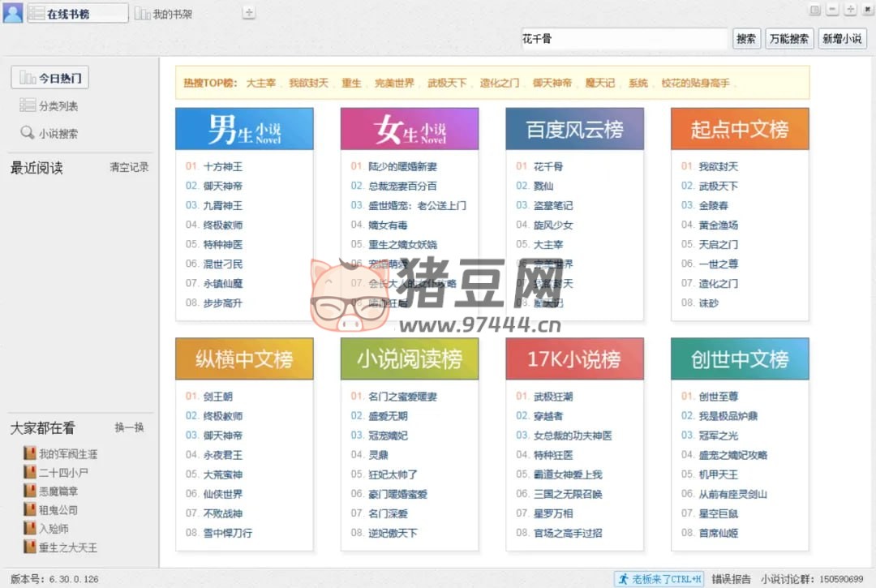Click the plus icon beside 我的书架
Screen dimensions: 876x588
tap(249, 13)
